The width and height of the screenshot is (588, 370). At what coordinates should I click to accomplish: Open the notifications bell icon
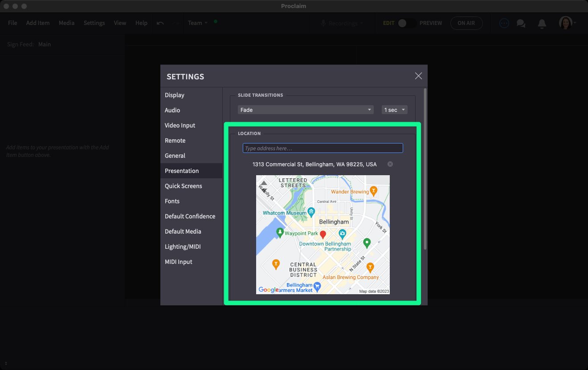(x=542, y=23)
